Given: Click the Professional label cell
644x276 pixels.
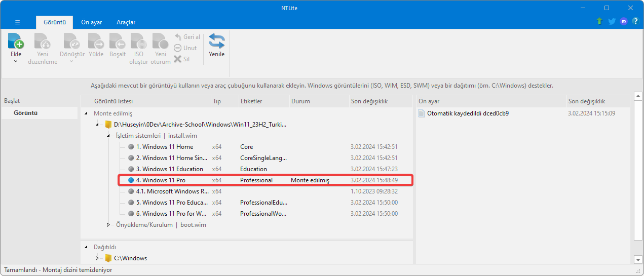Looking at the screenshot, I should [x=256, y=180].
